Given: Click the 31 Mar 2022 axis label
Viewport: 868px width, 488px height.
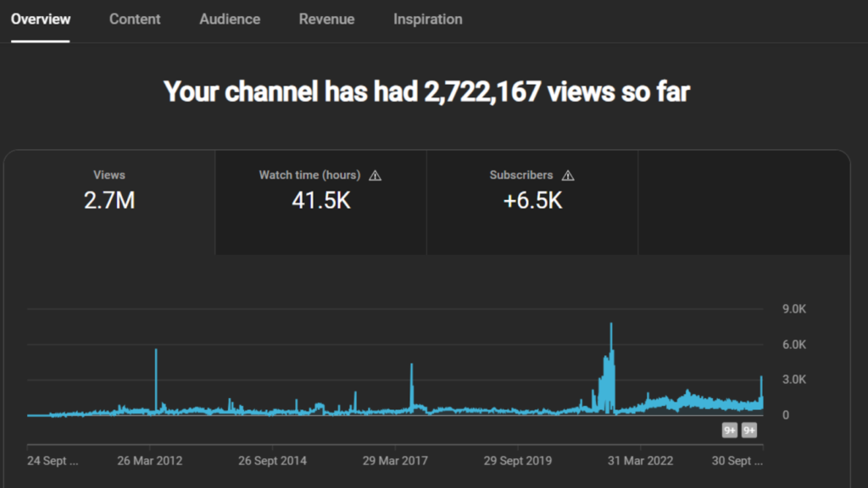Looking at the screenshot, I should [x=641, y=461].
